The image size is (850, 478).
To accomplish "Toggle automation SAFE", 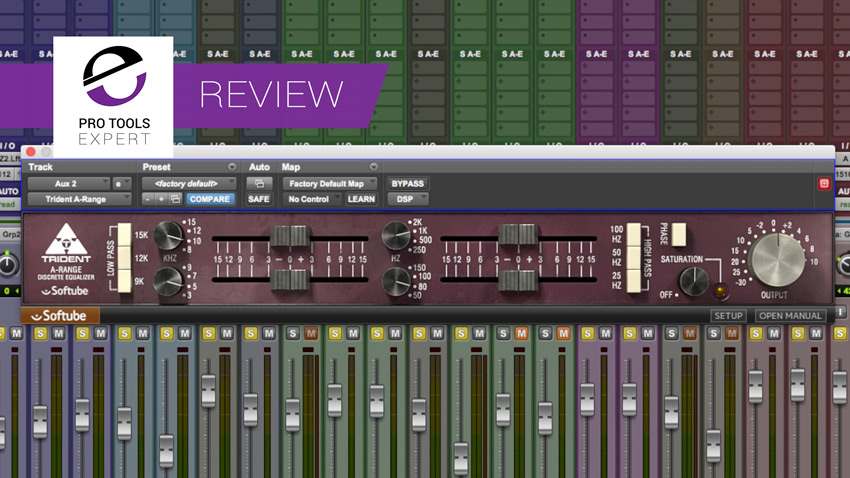I will (259, 199).
